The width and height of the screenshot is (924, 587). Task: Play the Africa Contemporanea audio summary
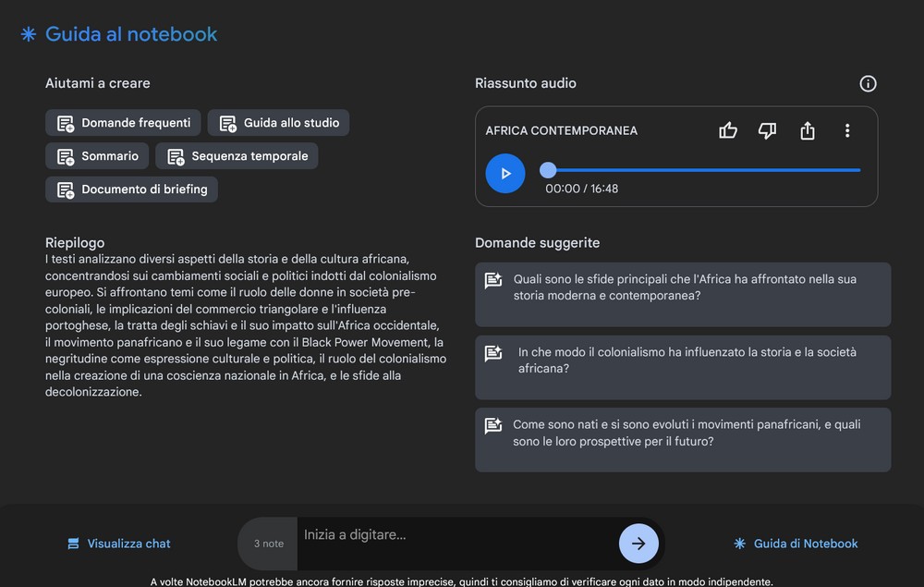(505, 174)
